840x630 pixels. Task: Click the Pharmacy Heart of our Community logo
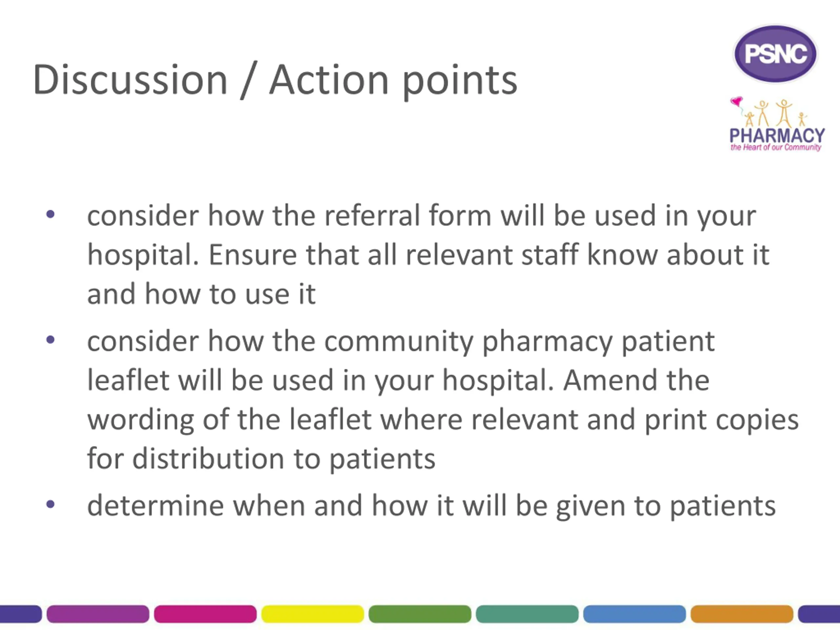tap(777, 124)
